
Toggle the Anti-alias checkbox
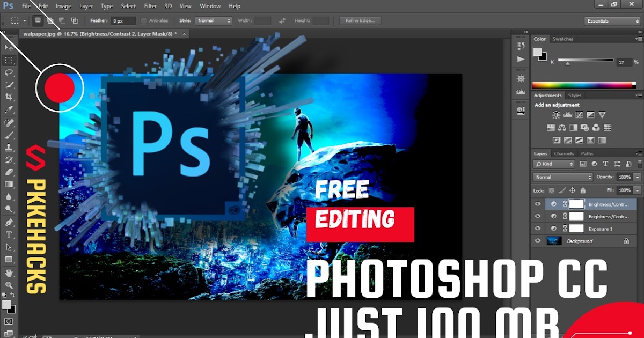pos(144,20)
